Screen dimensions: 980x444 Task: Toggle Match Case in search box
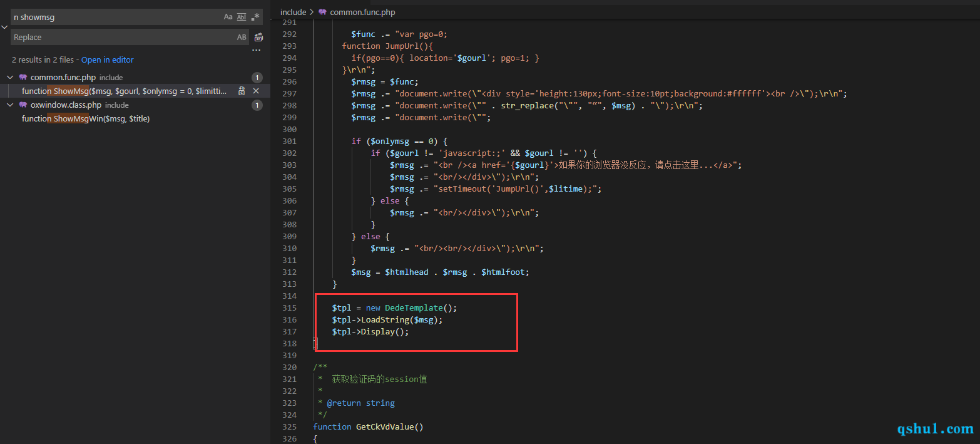pos(228,17)
